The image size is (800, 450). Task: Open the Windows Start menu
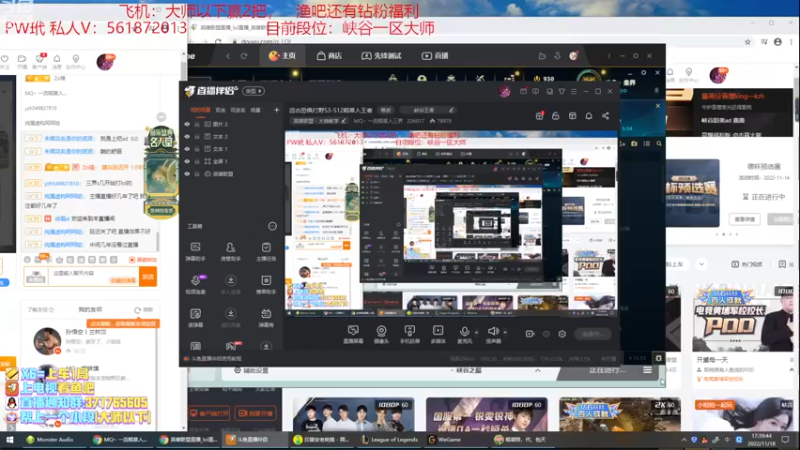pos(9,439)
